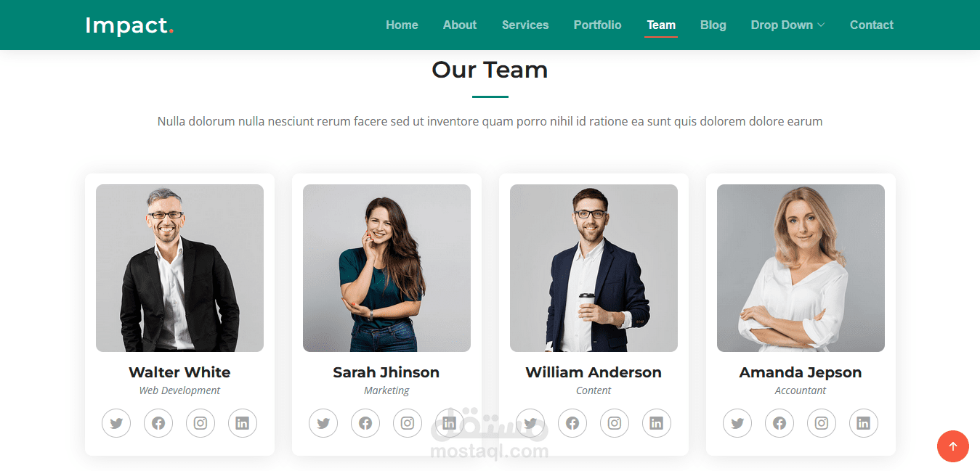Click William Anderson's Facebook icon
Viewport: 980px width, 471px height.
click(572, 423)
